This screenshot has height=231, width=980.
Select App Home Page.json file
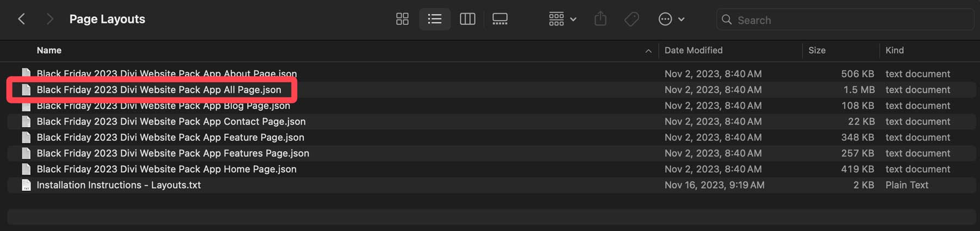point(167,169)
